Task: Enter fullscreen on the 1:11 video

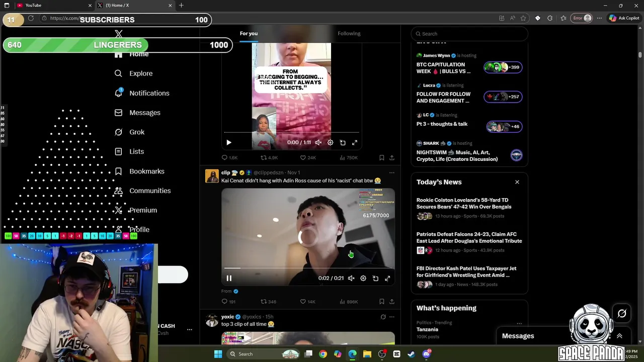Action: point(355,143)
